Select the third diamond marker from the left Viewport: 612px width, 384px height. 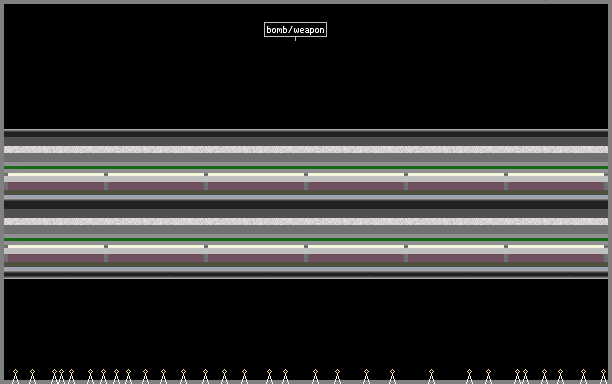point(54,372)
